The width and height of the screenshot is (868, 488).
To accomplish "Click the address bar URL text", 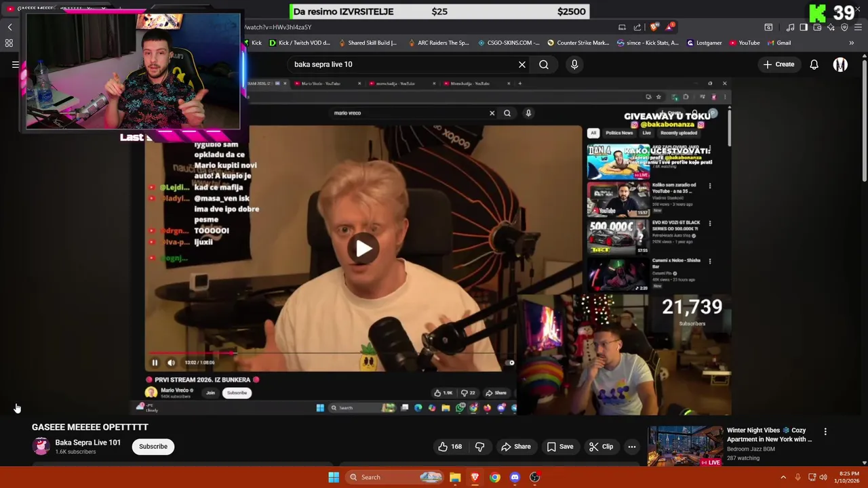I will tap(278, 27).
